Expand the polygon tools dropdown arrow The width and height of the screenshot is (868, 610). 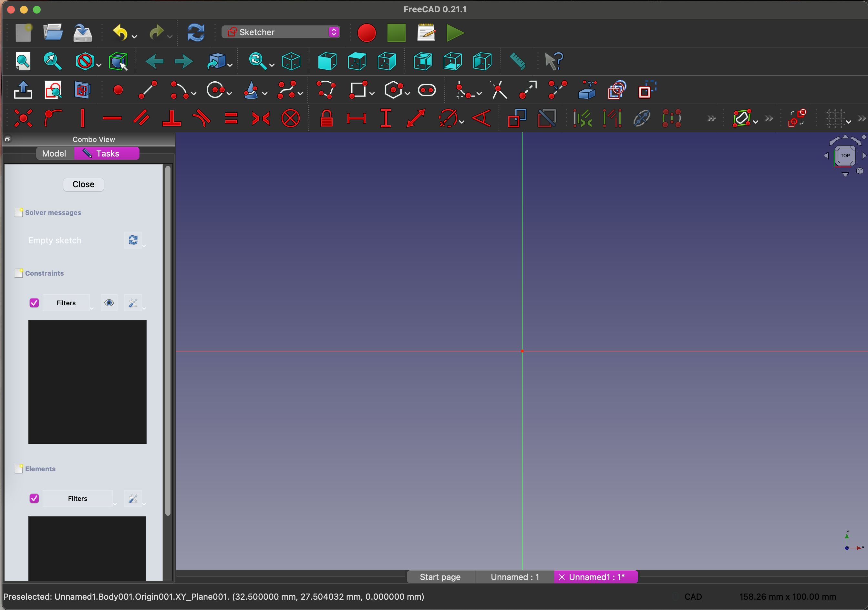(408, 93)
